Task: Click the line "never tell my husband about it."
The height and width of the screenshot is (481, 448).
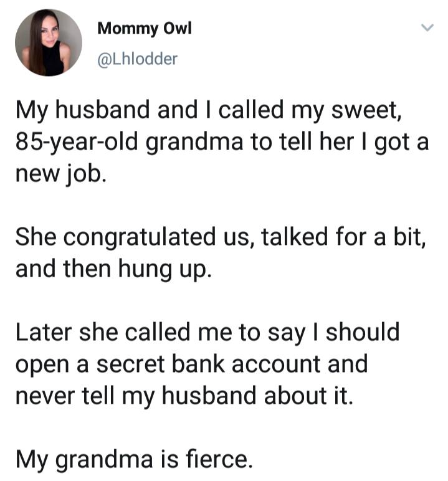Action: pyautogui.click(x=184, y=394)
